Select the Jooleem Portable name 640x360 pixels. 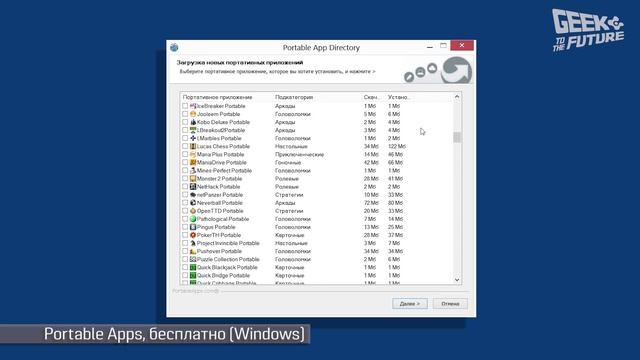click(218, 114)
